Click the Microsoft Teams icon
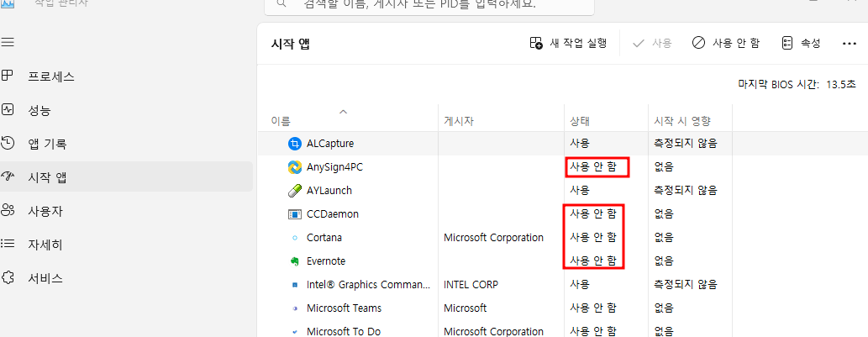 click(294, 308)
